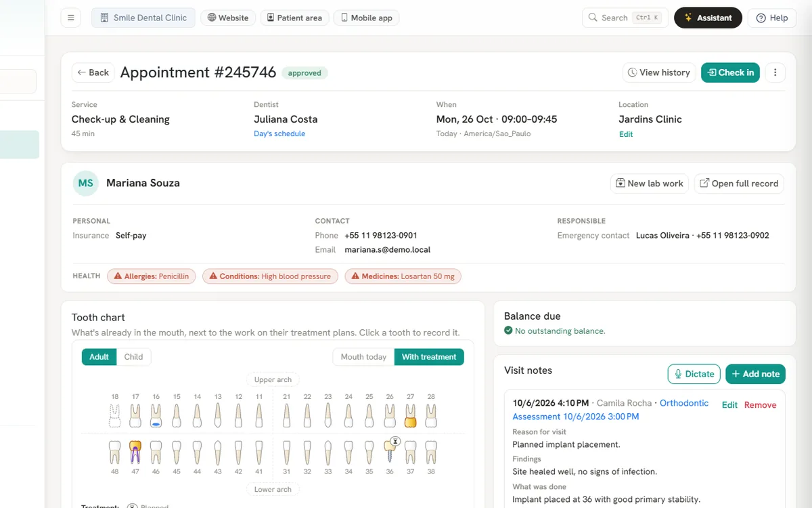The height and width of the screenshot is (508, 812).
Task: Show the Mouth today view
Action: pos(363,357)
